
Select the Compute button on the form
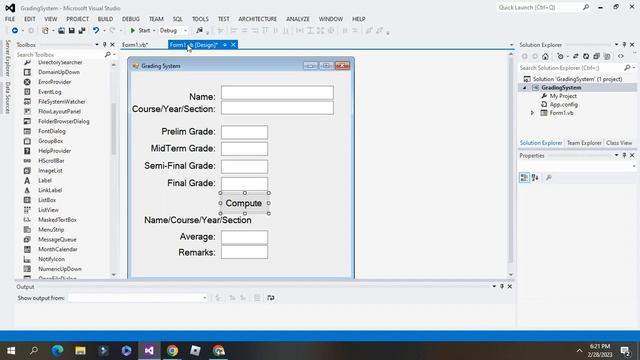244,203
